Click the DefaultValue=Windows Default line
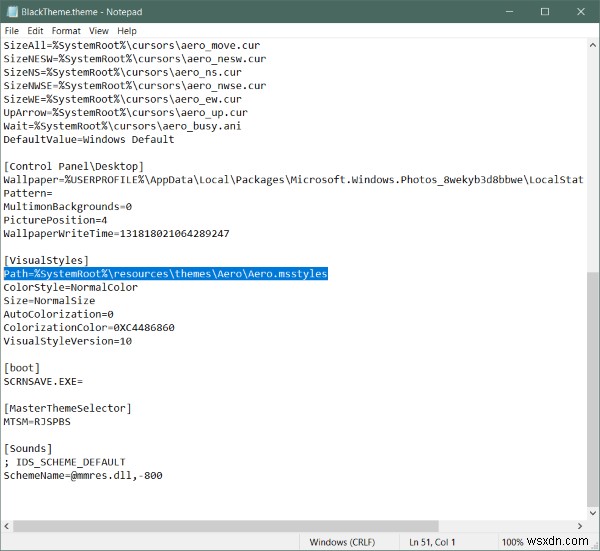The height and width of the screenshot is (551, 600). click(89, 139)
